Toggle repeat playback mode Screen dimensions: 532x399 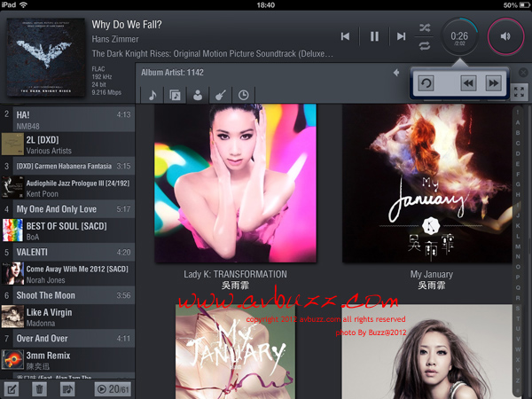pyautogui.click(x=425, y=45)
